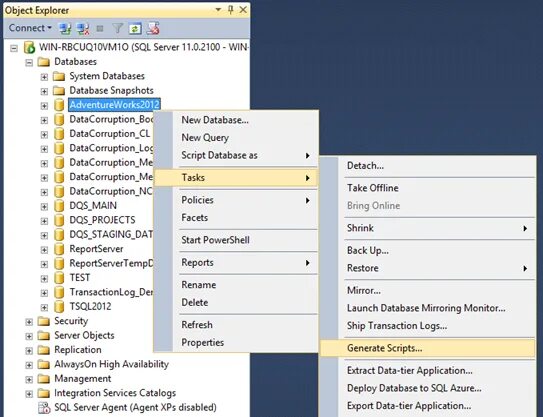The width and height of the screenshot is (543, 417).
Task: Click the DQS_PROJECTS database icon
Action: click(59, 220)
